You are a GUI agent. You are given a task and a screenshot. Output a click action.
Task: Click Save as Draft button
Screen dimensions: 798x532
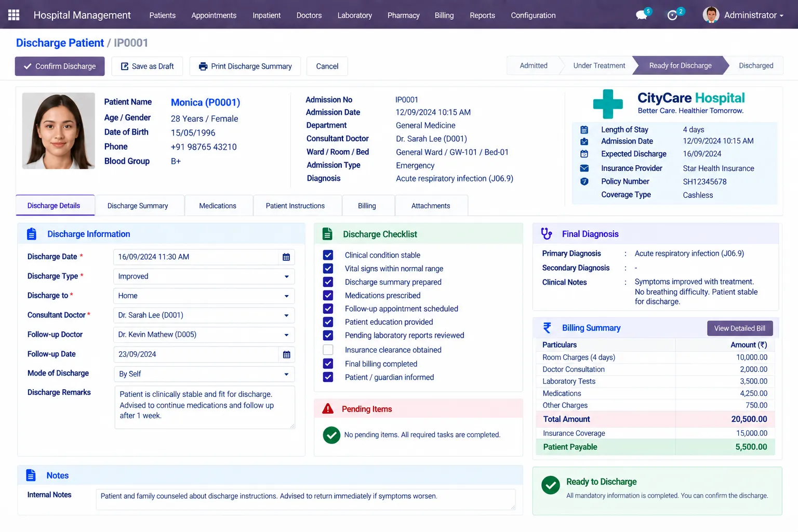pyautogui.click(x=147, y=66)
